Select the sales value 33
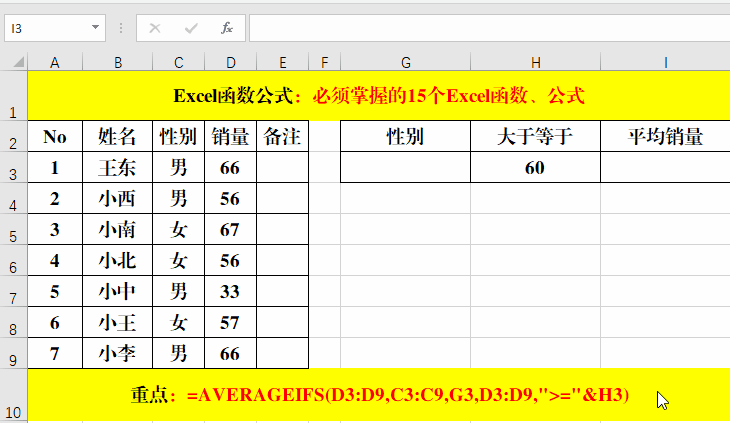This screenshot has width=730, height=423. pyautogui.click(x=230, y=291)
